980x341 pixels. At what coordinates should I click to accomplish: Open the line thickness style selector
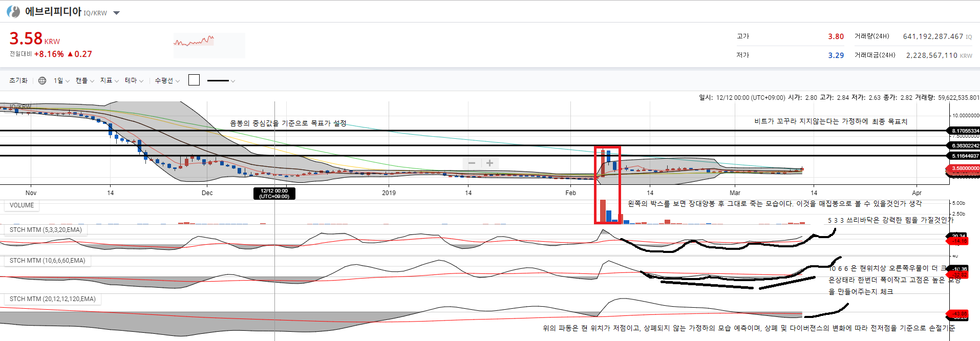click(x=221, y=80)
